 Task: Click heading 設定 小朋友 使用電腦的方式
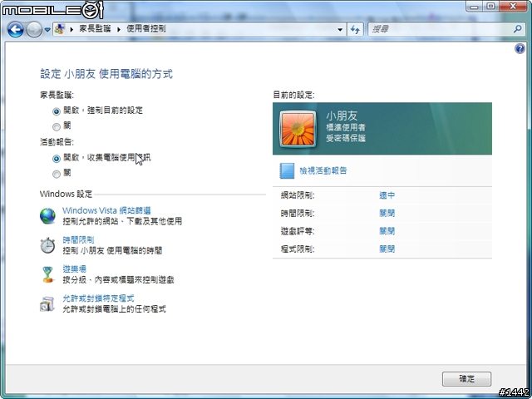106,74
